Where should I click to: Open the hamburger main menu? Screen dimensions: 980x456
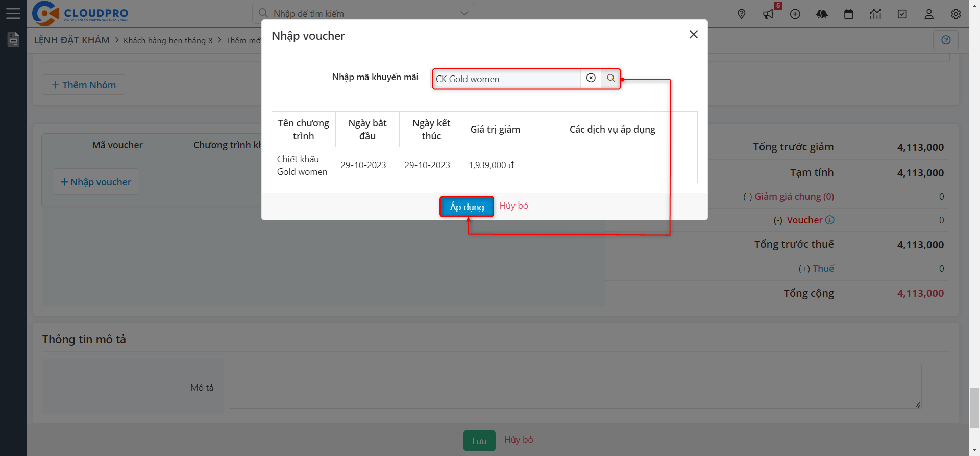[13, 13]
